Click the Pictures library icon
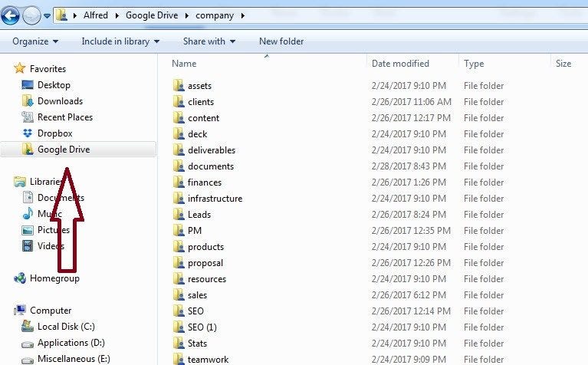 (28, 229)
